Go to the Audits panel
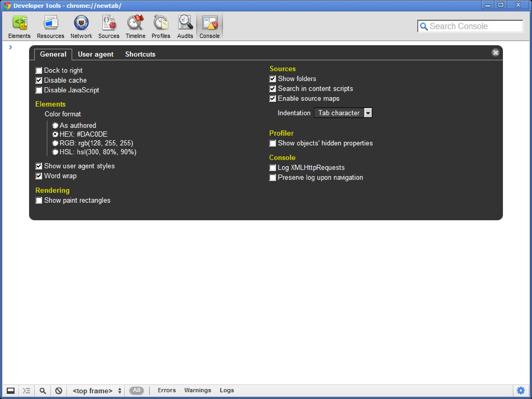 (x=185, y=27)
